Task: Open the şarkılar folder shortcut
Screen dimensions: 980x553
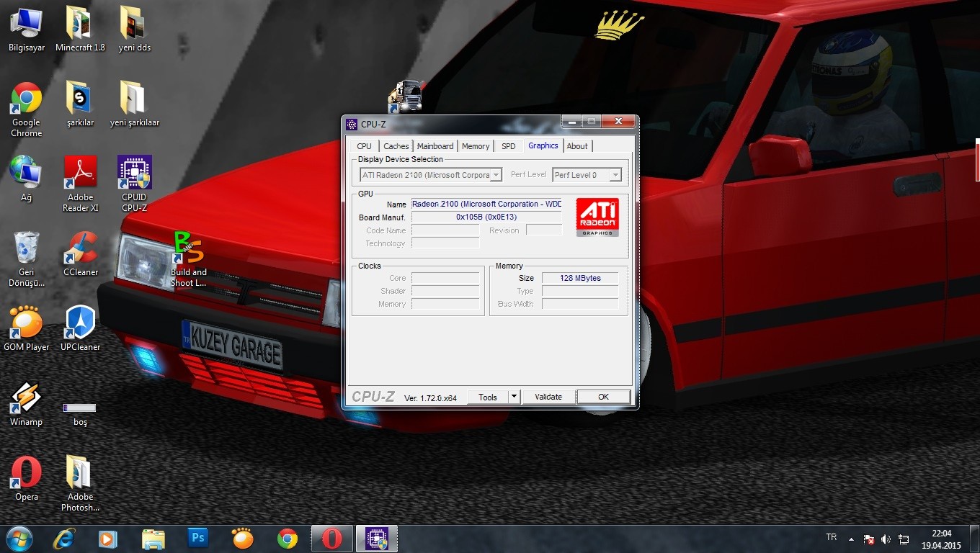Action: pos(80,104)
